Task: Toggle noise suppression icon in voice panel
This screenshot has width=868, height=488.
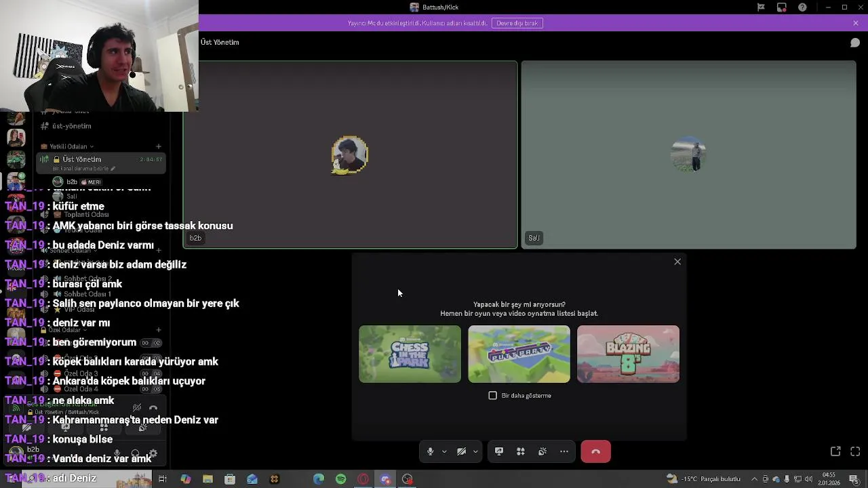Action: (x=137, y=408)
